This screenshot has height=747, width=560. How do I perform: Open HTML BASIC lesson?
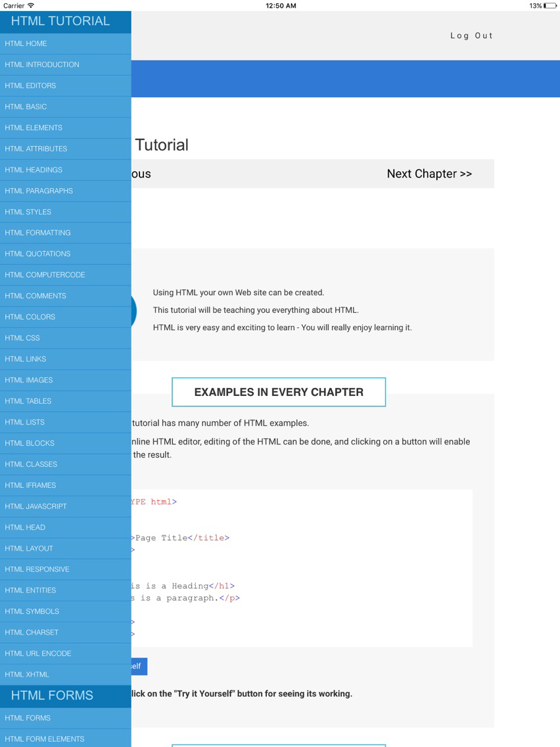coord(65,107)
